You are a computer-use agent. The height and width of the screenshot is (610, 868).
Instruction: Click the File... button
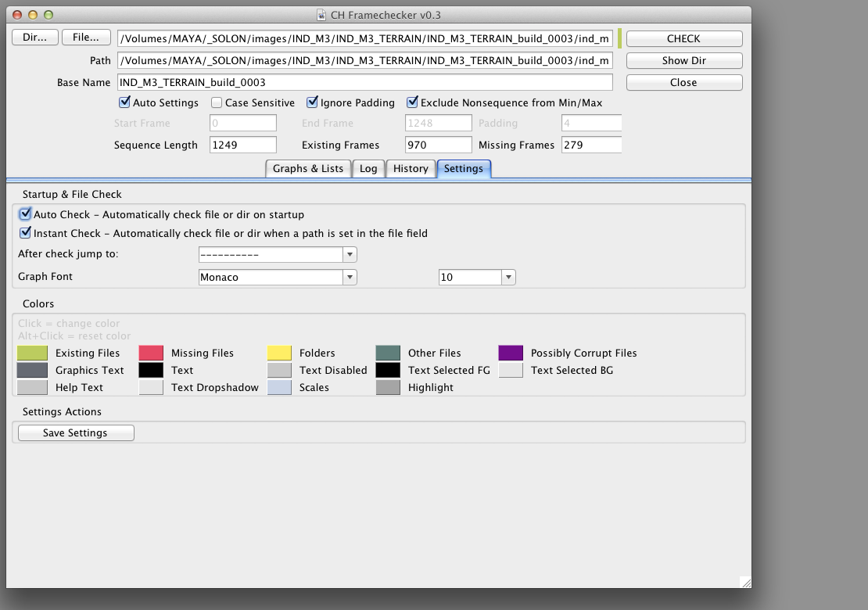pyautogui.click(x=86, y=37)
